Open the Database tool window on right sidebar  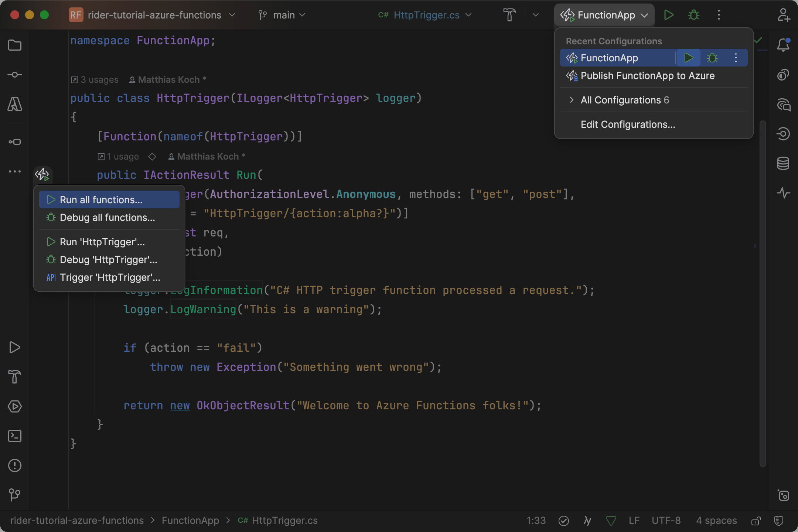[784, 163]
